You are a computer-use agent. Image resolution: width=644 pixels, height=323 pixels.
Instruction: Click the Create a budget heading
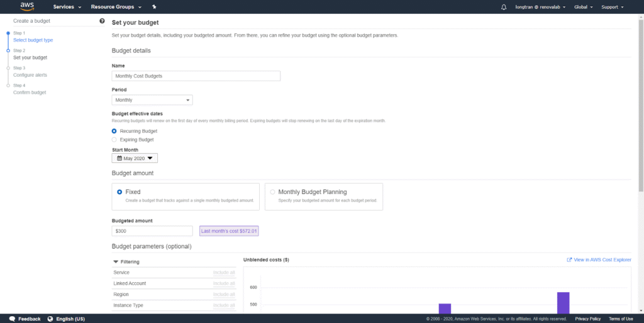[x=31, y=21]
